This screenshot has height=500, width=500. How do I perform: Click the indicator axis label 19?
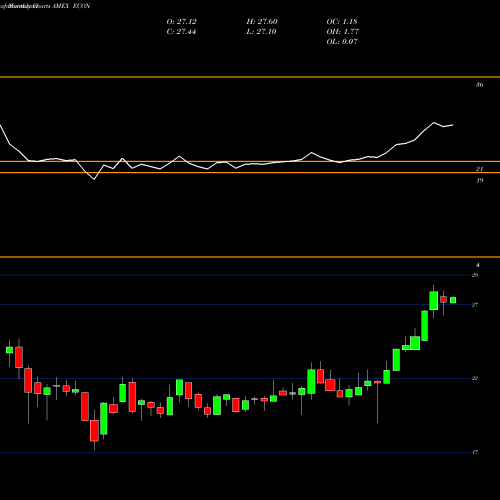[479, 181]
